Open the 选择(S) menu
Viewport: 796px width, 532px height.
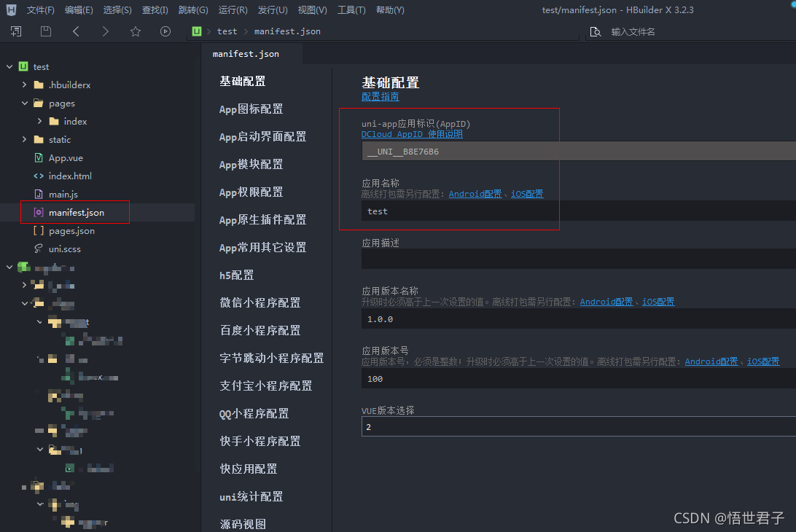(x=117, y=9)
